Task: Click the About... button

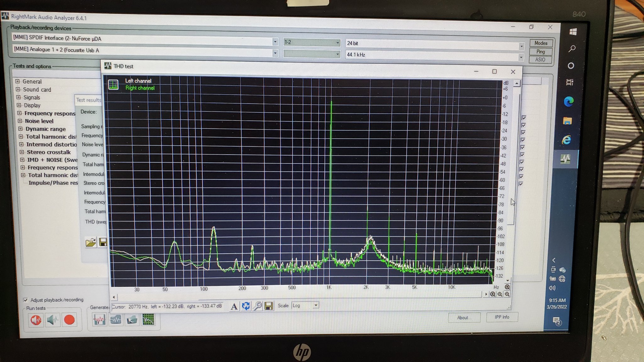Action: coord(464,317)
